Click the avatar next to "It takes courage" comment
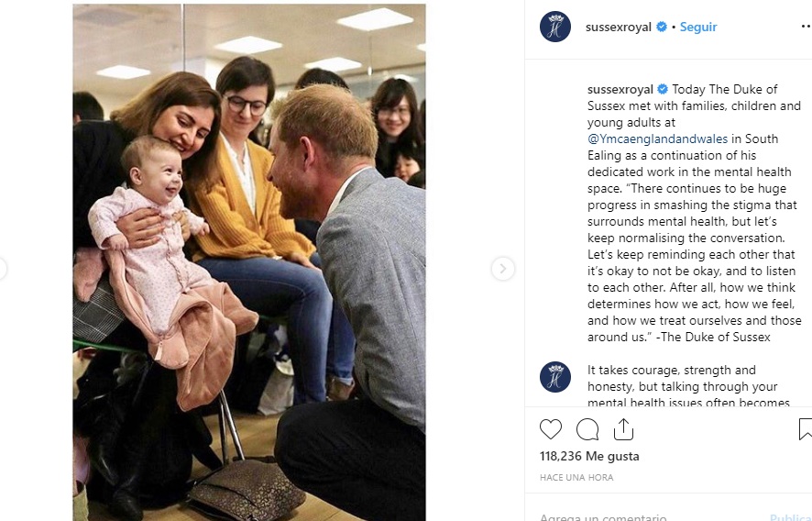This screenshot has height=521, width=812. 555,377
